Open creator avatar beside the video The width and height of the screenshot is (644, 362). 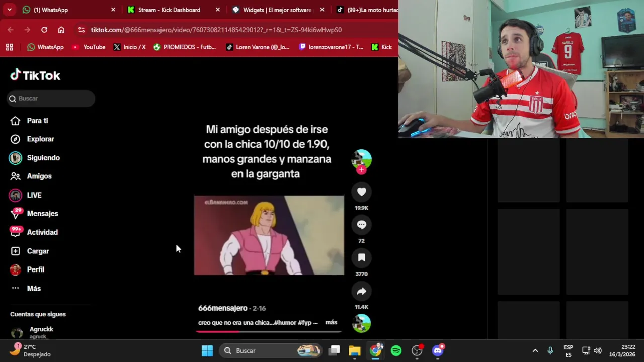pyautogui.click(x=361, y=159)
